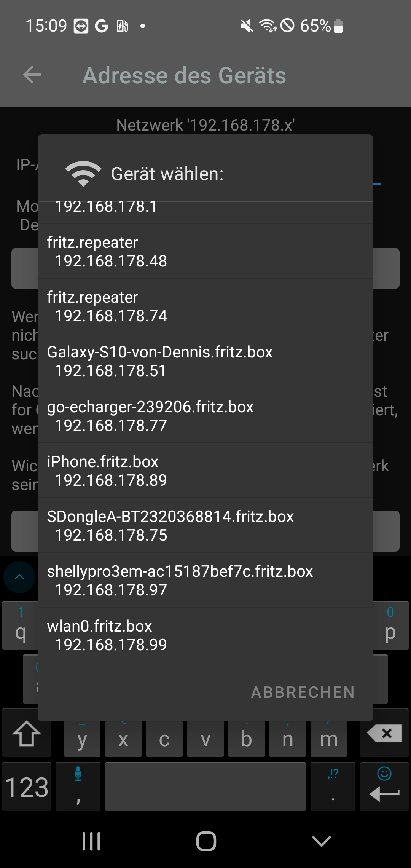The width and height of the screenshot is (411, 868).
Task: Choose Galaxy-S10-von-Dennis.fritz.box device
Action: coord(205,361)
